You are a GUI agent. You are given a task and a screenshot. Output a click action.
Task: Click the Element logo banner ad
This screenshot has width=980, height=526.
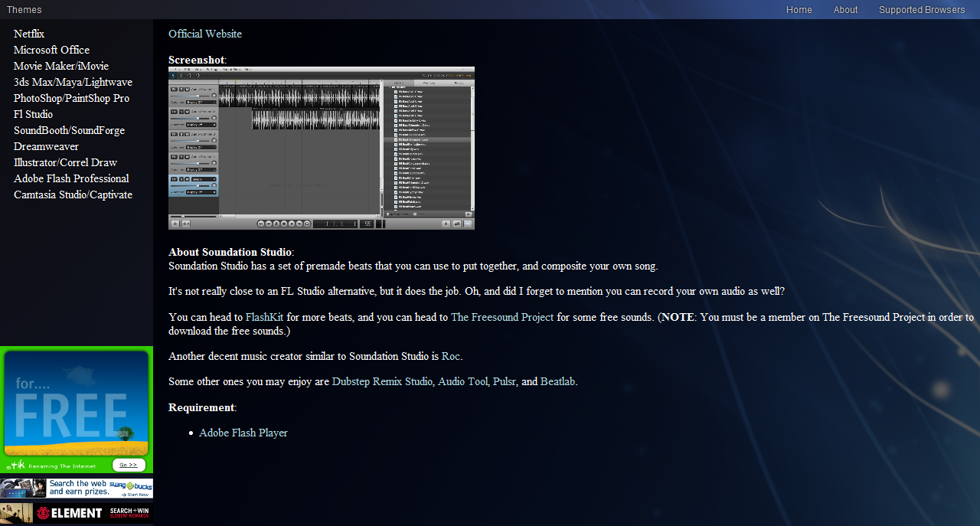pos(70,513)
